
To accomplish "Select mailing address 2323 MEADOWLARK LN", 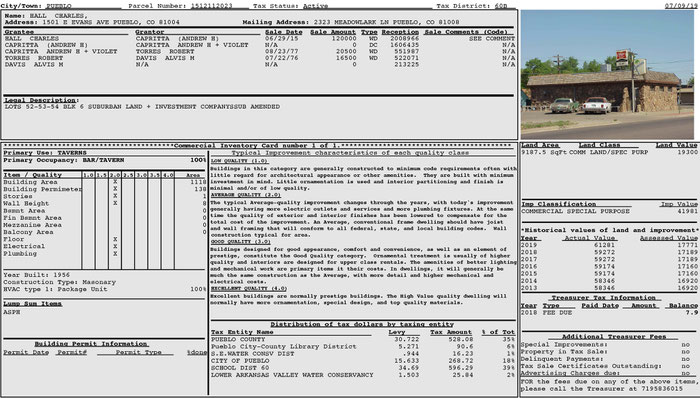I will (357, 22).
